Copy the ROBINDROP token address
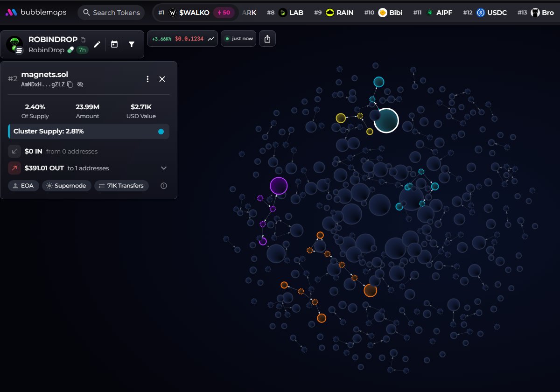The width and height of the screenshot is (560, 392). pyautogui.click(x=83, y=40)
